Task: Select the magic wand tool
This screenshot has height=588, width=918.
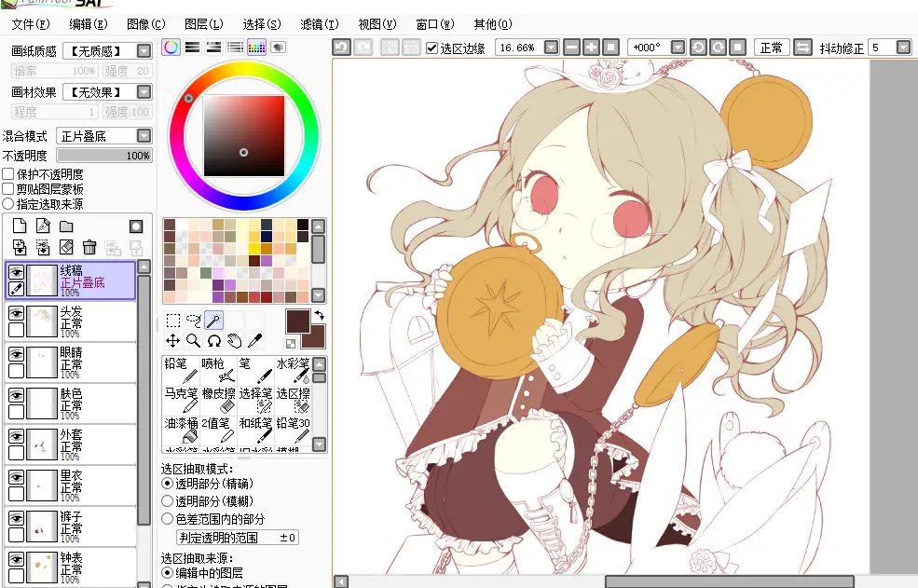Action: tap(213, 321)
